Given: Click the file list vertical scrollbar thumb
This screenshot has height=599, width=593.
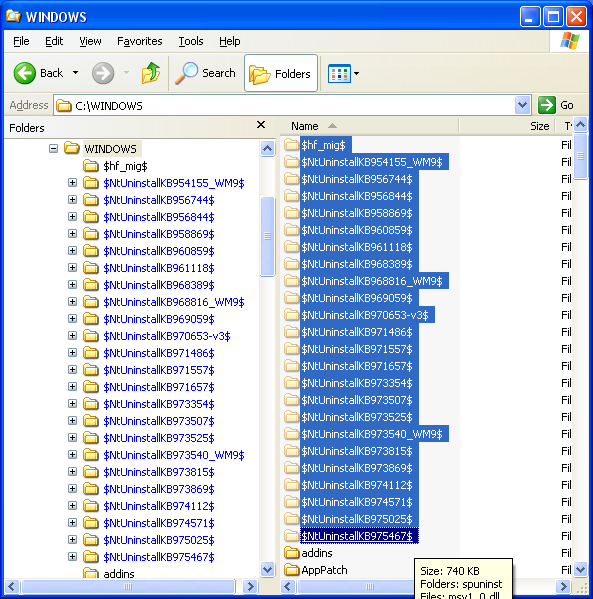Looking at the screenshot, I should (580, 156).
